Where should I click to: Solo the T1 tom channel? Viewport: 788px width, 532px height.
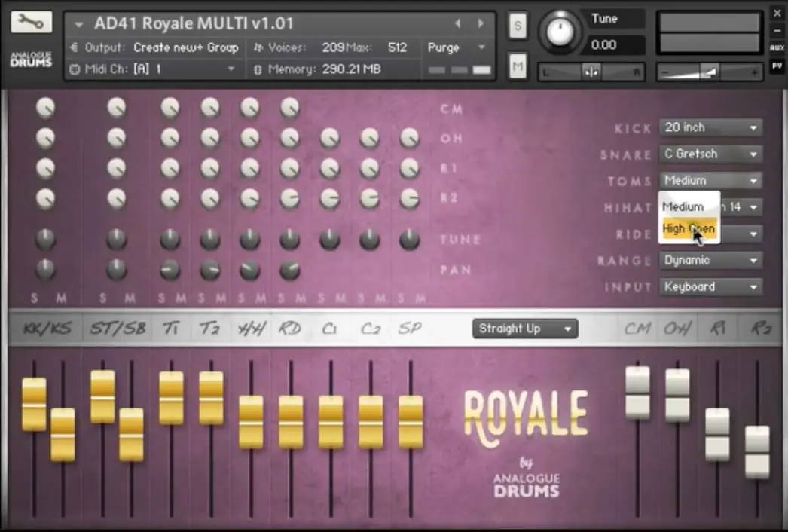(x=160, y=298)
